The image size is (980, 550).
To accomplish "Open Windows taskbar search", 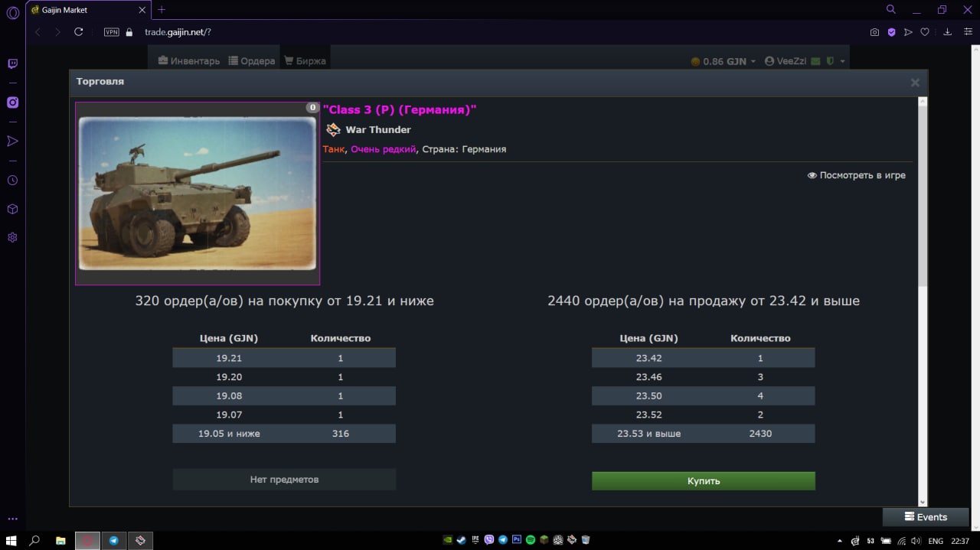I will [34, 540].
